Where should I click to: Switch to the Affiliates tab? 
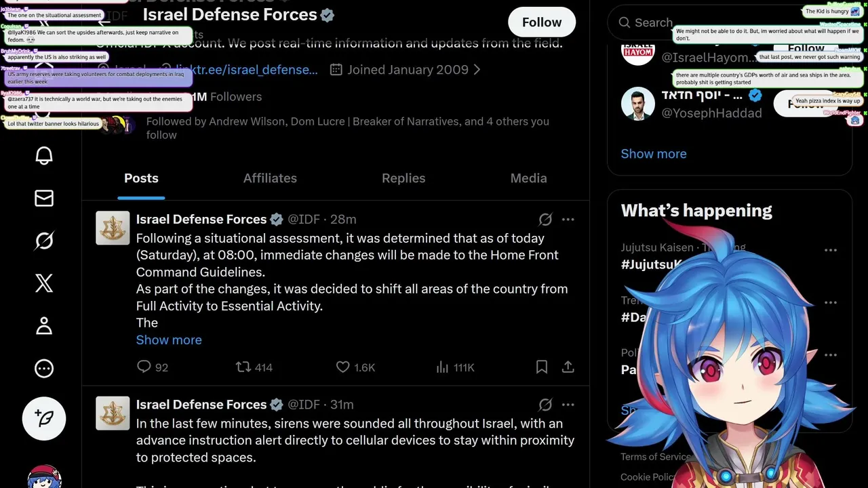click(270, 178)
